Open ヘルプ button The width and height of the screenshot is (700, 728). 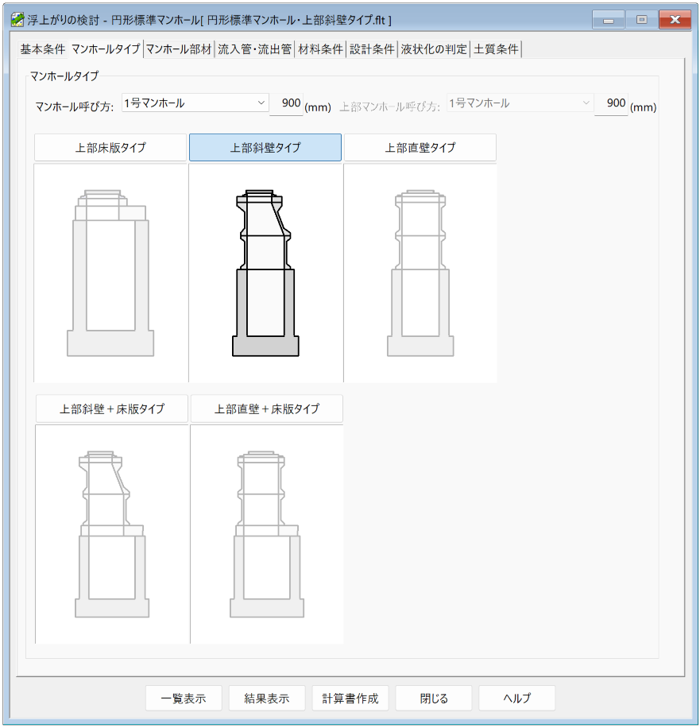coord(516,699)
